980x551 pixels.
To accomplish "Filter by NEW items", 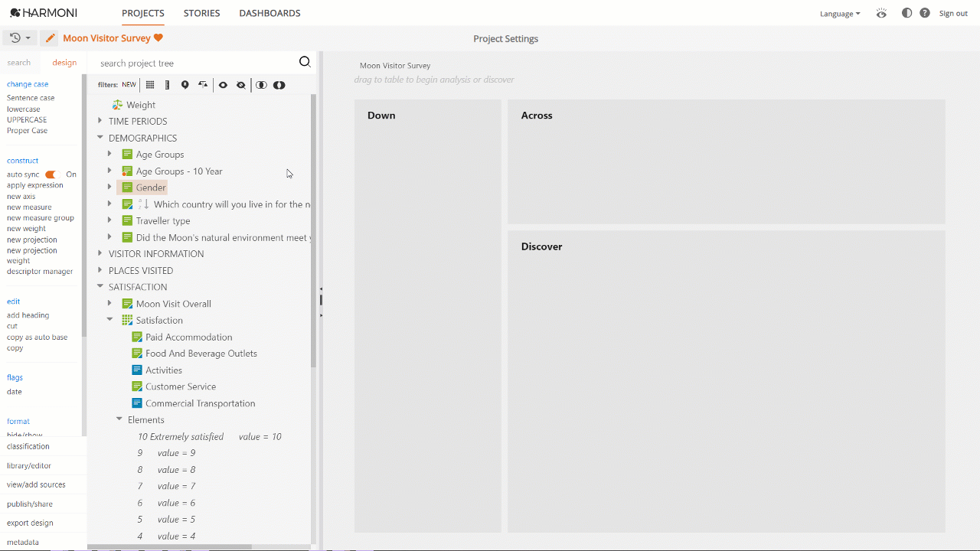I will tap(129, 85).
